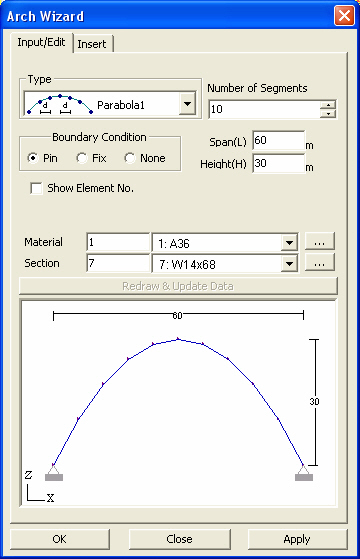Image resolution: width=360 pixels, height=559 pixels.
Task: Click the Span(L) input field
Action: click(x=279, y=140)
